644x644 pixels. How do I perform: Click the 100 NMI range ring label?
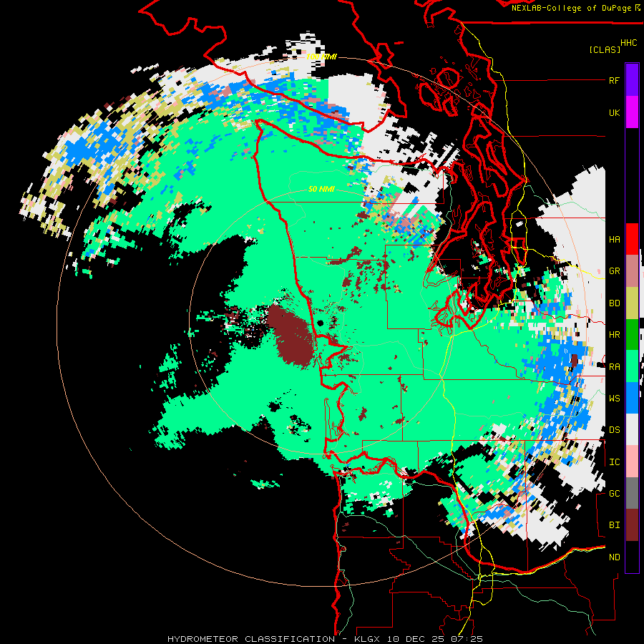[x=321, y=57]
